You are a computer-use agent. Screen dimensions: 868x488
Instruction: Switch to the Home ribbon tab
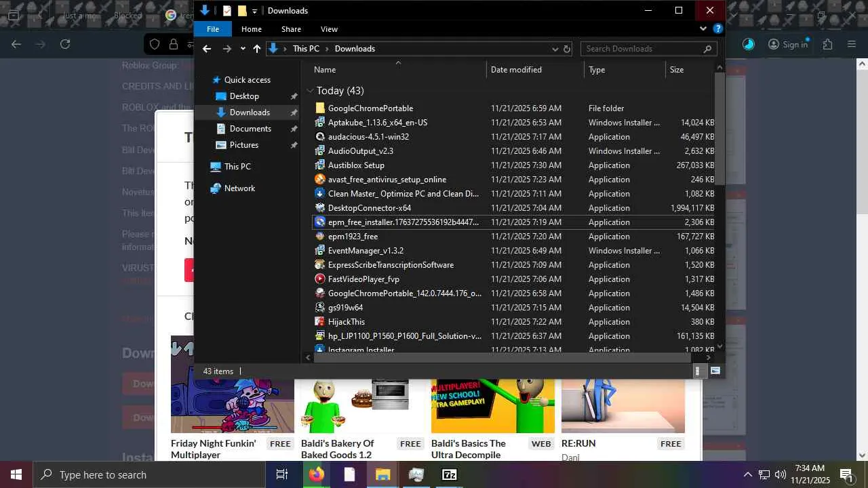[252, 29]
